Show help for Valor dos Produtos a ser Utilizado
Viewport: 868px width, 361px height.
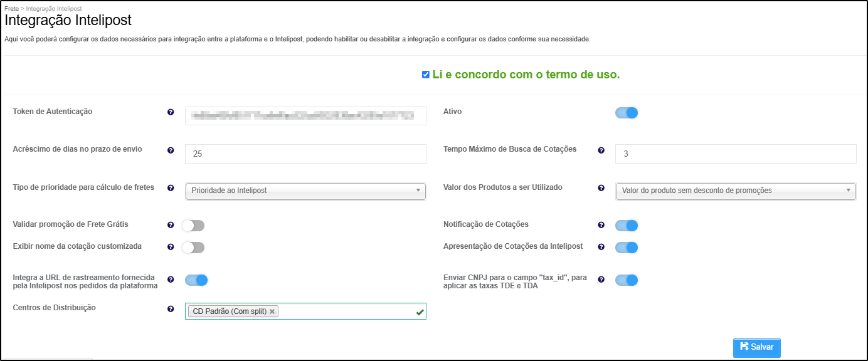click(x=601, y=188)
